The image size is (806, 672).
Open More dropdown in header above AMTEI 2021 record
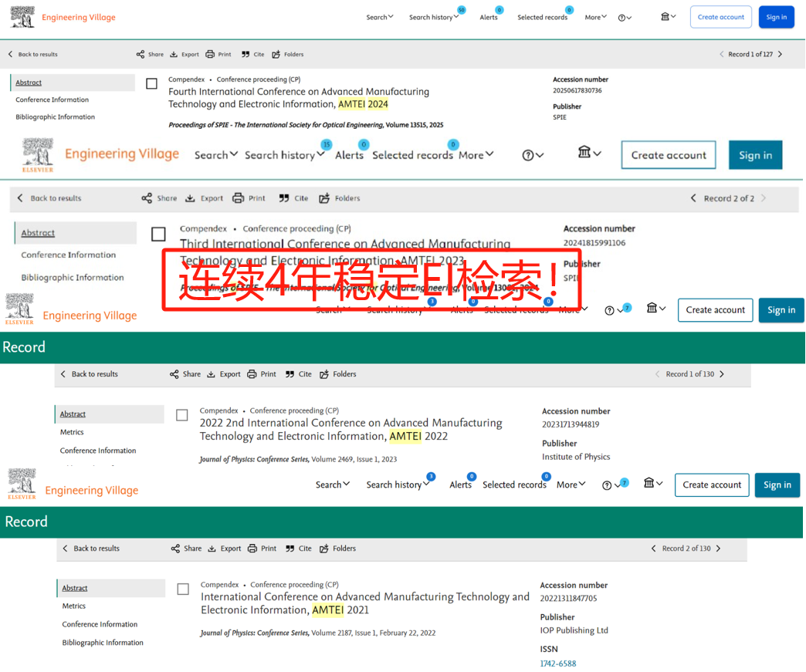pyautogui.click(x=571, y=485)
